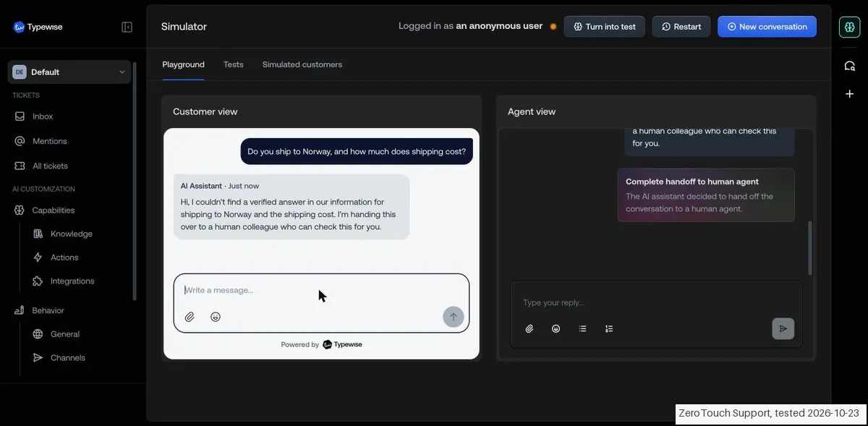Click the sidebar scrollbar

pos(134,181)
